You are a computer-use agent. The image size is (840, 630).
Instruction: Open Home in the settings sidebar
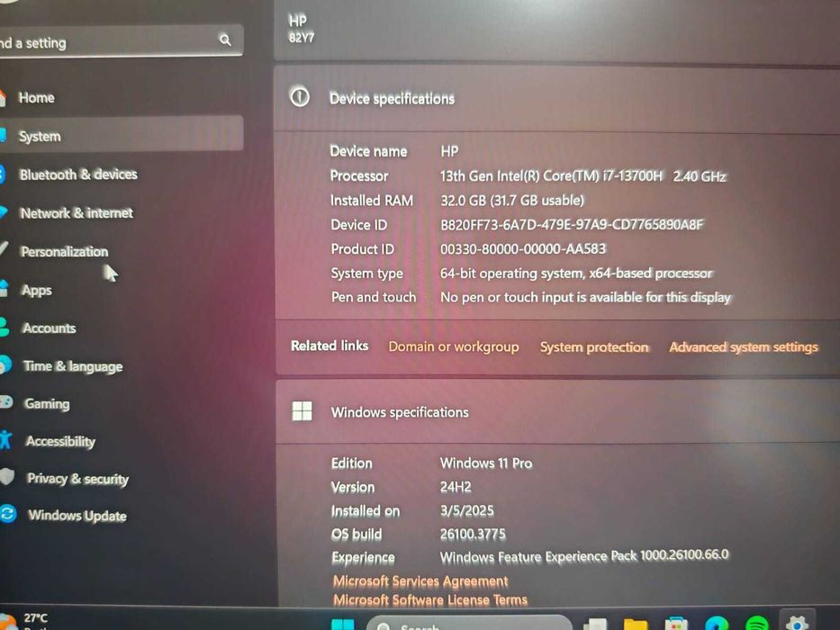[36, 98]
